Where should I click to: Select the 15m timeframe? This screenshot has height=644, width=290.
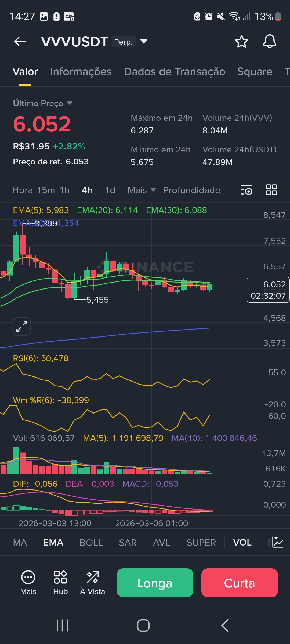click(46, 190)
